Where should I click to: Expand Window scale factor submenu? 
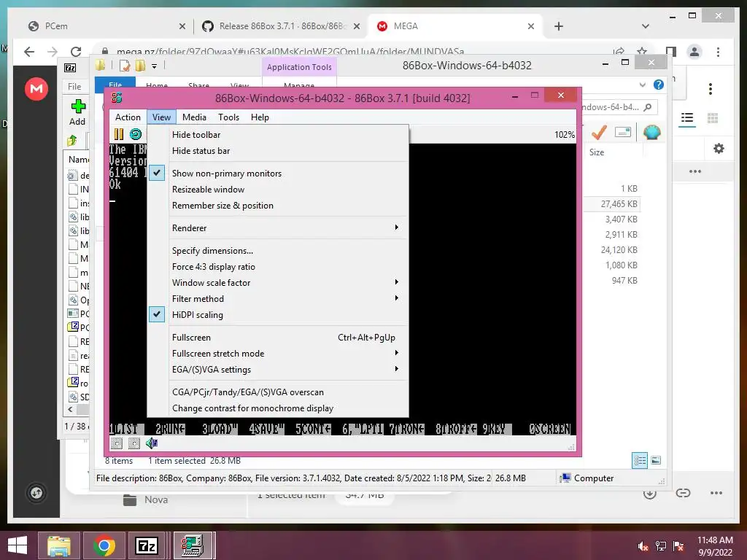(x=278, y=283)
